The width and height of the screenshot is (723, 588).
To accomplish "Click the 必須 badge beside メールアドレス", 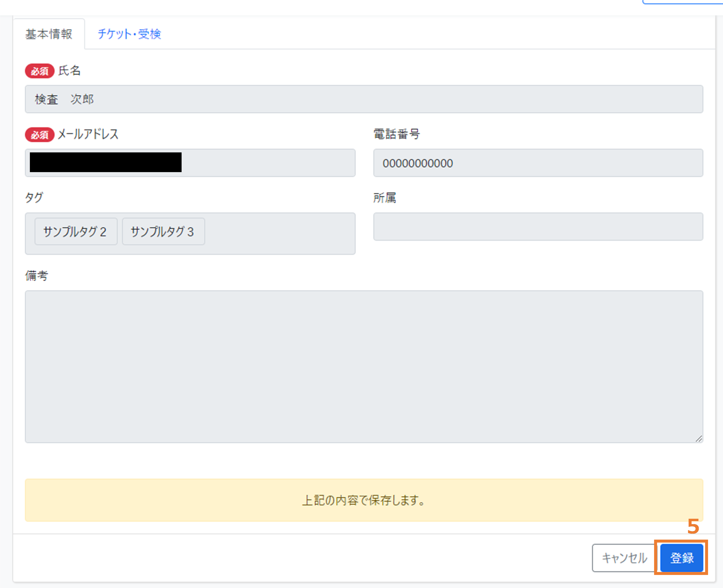I will tap(40, 135).
